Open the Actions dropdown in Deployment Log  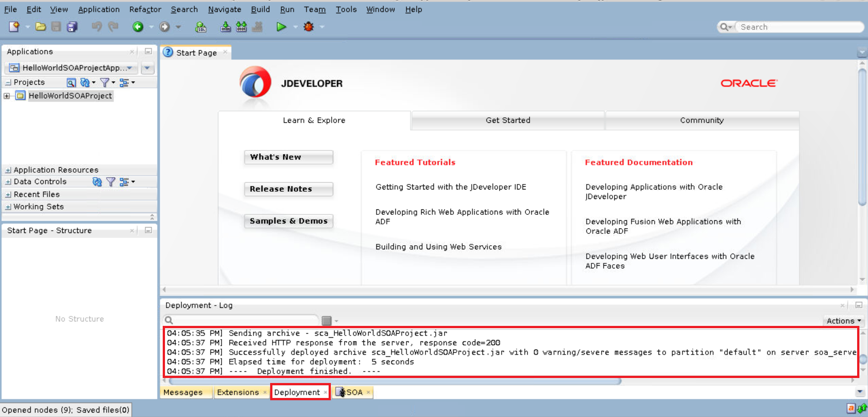click(843, 320)
